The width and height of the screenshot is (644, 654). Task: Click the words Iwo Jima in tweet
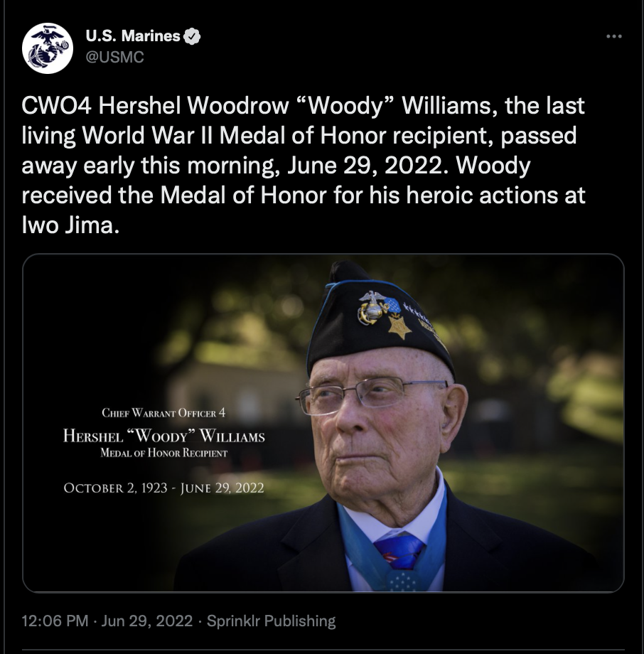pyautogui.click(x=68, y=225)
